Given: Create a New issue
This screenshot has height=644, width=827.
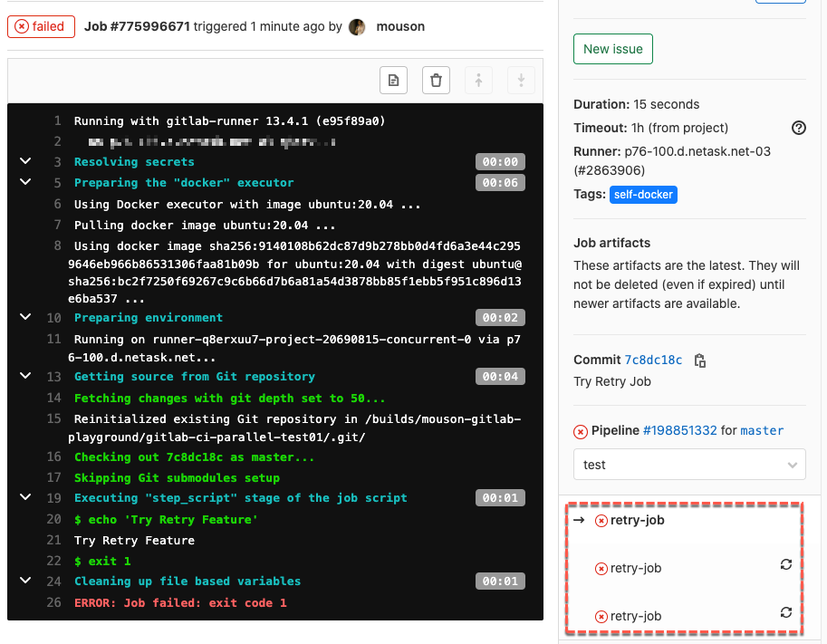Looking at the screenshot, I should [x=613, y=49].
